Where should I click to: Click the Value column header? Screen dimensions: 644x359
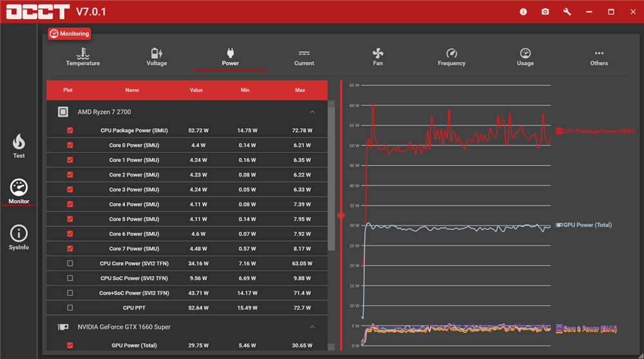pos(196,90)
